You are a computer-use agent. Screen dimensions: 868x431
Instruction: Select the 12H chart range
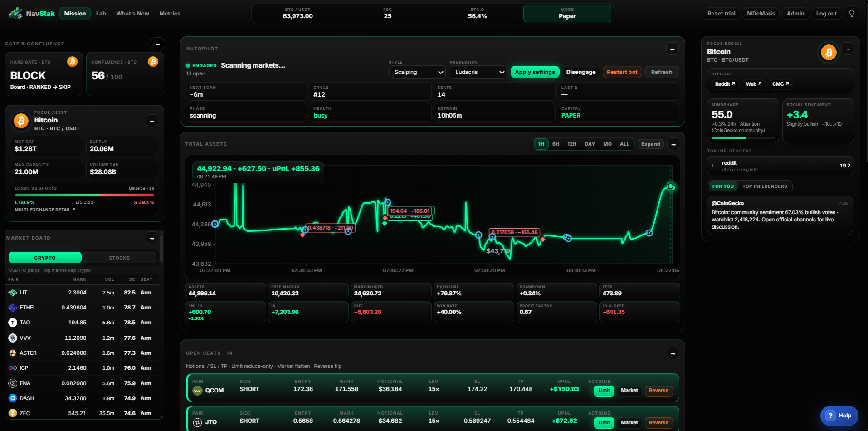click(x=572, y=144)
